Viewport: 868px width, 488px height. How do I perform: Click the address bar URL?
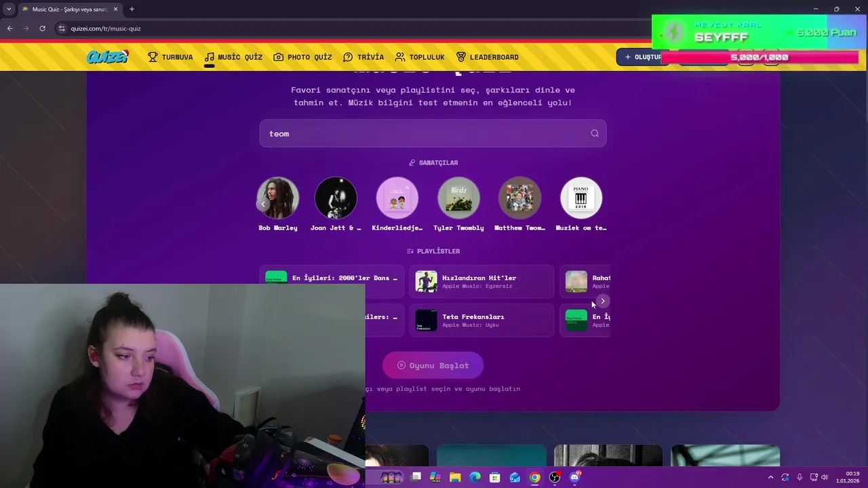pos(106,28)
